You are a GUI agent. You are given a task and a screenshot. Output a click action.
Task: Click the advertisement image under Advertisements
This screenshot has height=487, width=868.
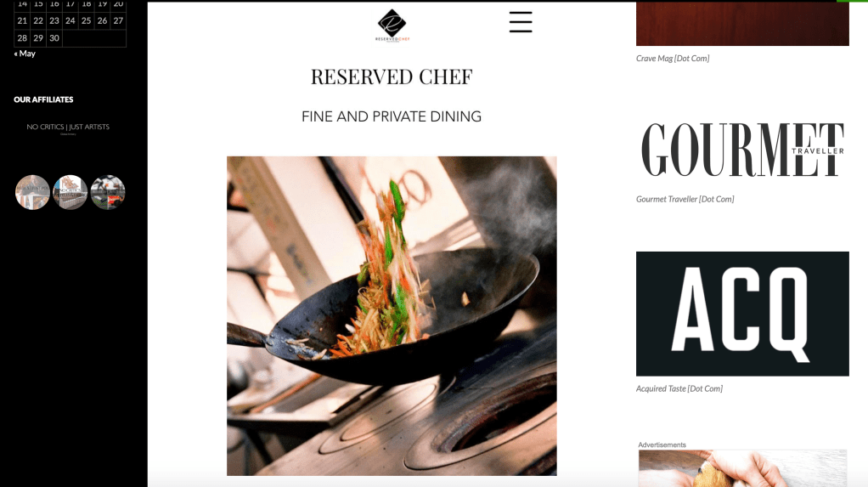pos(742,468)
